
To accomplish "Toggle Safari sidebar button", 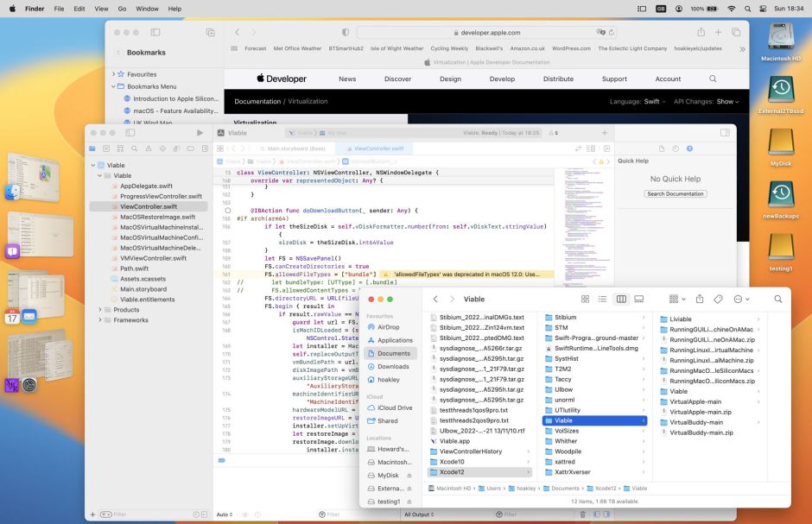I will coord(155,32).
